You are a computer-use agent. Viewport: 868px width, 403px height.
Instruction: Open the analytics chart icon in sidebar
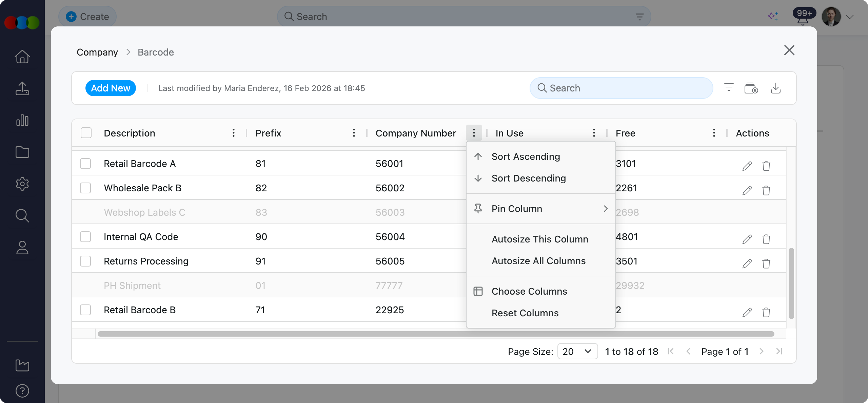[x=22, y=120]
